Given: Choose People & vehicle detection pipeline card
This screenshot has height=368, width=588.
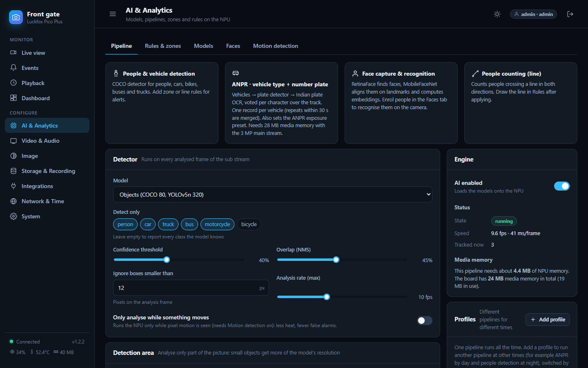Looking at the screenshot, I should point(162,103).
